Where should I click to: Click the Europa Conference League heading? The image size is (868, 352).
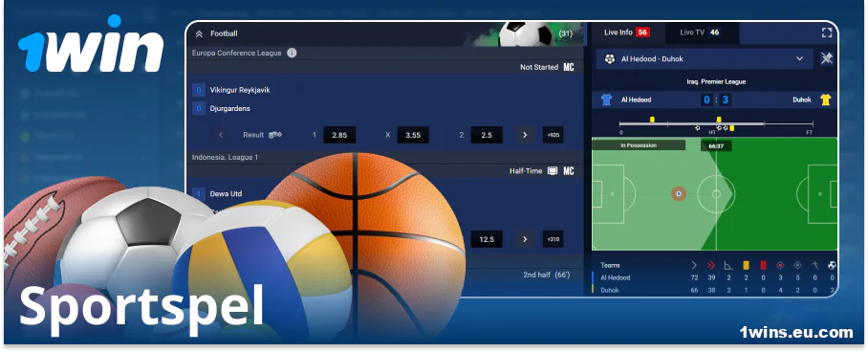click(x=236, y=54)
